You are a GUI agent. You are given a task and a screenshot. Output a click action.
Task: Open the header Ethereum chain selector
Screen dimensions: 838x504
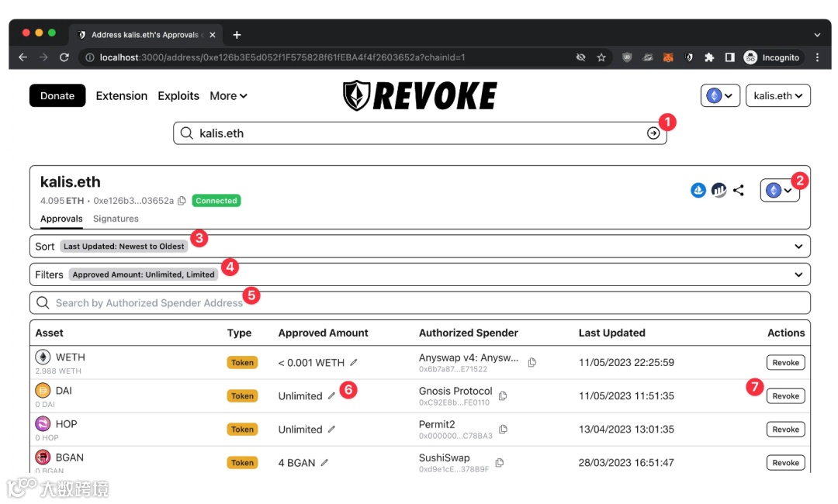point(720,95)
